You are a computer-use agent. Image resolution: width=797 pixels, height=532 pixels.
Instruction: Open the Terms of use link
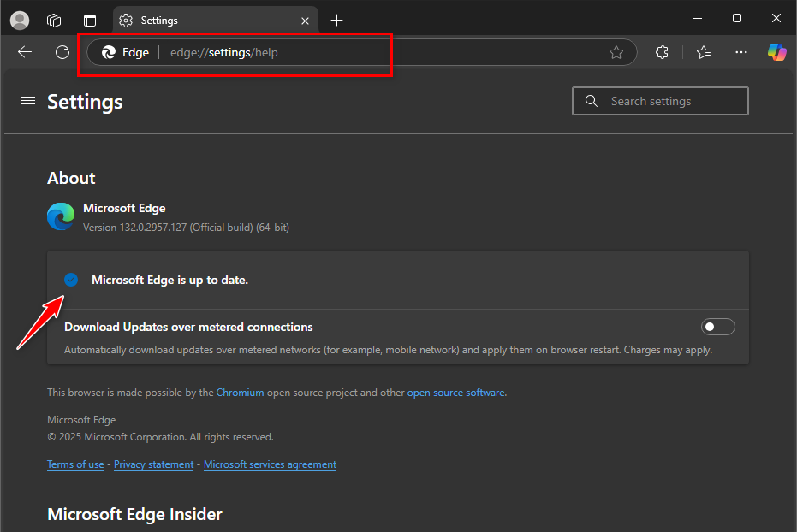[x=75, y=464]
